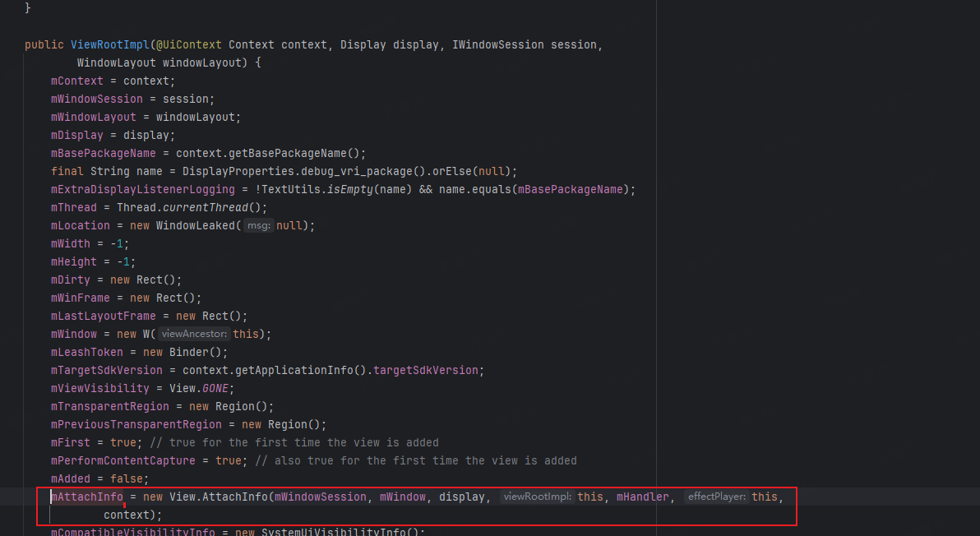
Task: Click 'mFirst = true' assignment
Action: [96, 444]
